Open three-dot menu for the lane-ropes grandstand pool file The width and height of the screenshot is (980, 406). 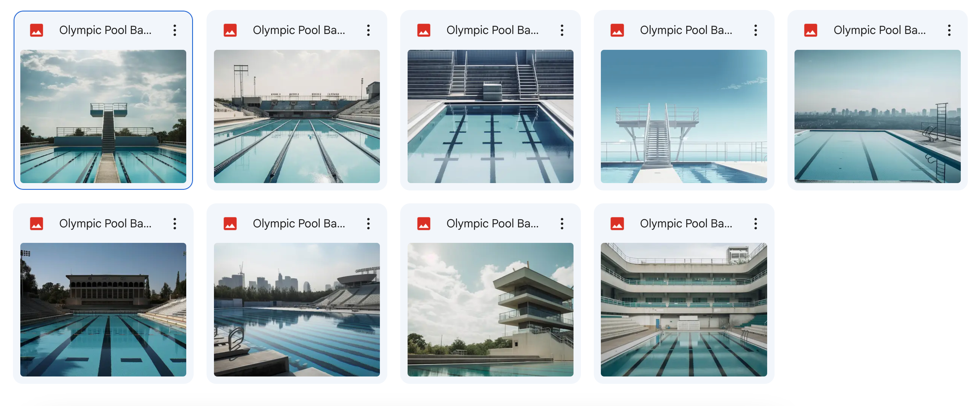click(368, 30)
